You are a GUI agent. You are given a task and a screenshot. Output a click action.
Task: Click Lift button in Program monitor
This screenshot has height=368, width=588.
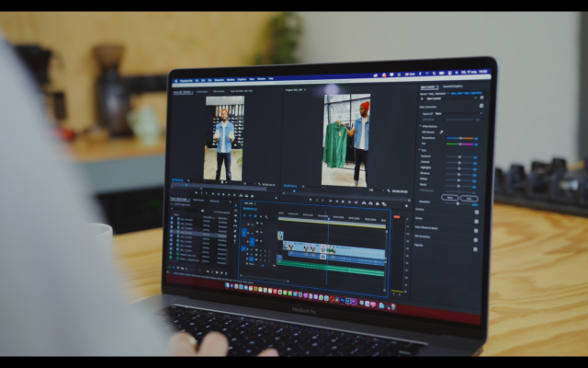click(364, 203)
